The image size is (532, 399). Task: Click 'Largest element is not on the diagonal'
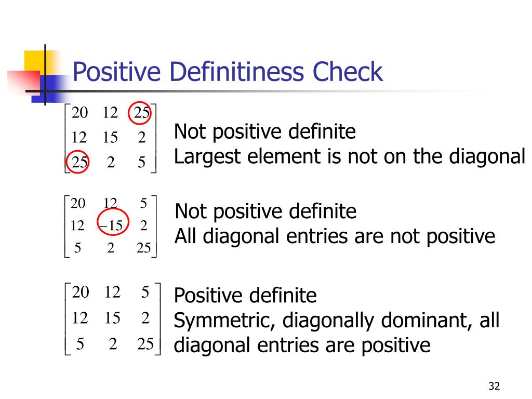click(350, 156)
